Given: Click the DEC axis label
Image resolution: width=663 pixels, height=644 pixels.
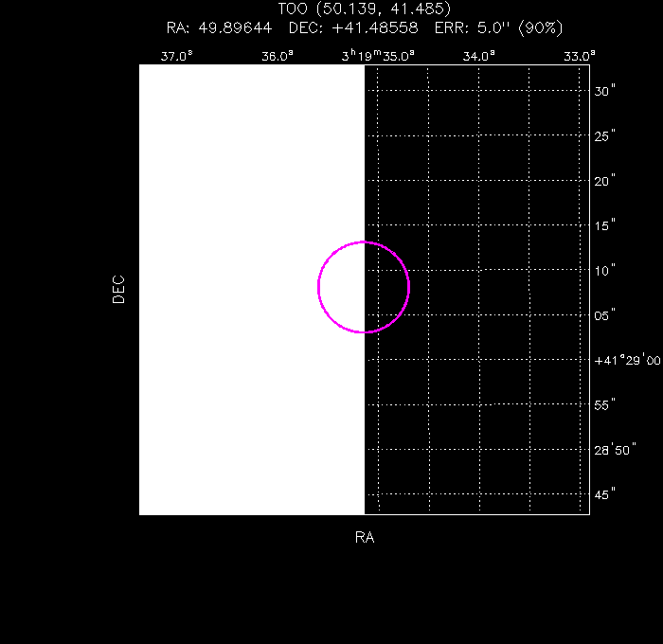Looking at the screenshot, I should point(118,289).
